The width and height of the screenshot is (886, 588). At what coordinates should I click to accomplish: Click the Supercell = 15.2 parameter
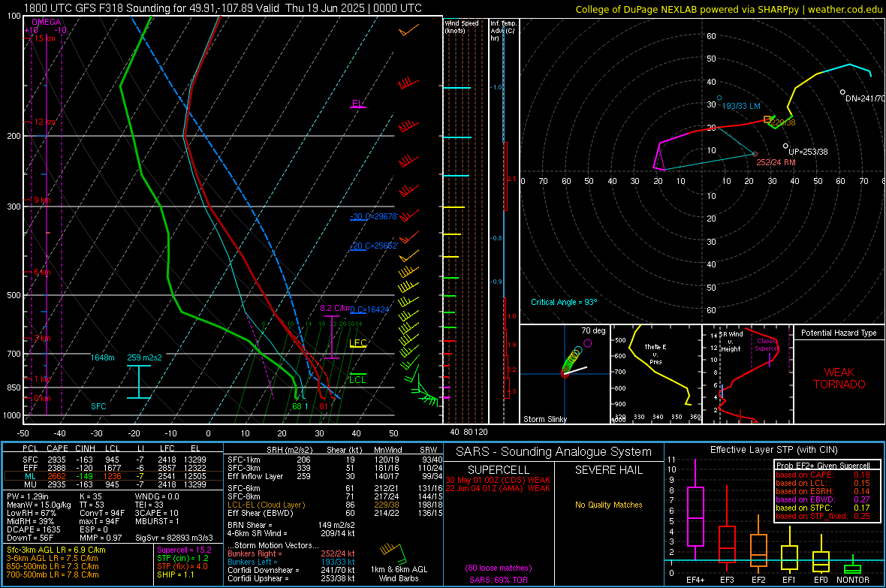click(x=184, y=550)
